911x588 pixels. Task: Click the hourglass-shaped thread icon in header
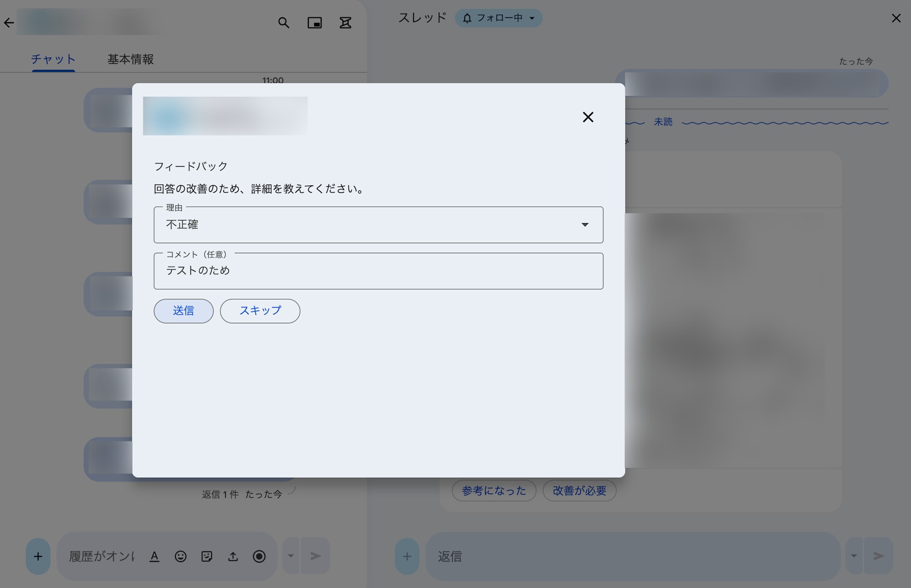click(x=346, y=23)
